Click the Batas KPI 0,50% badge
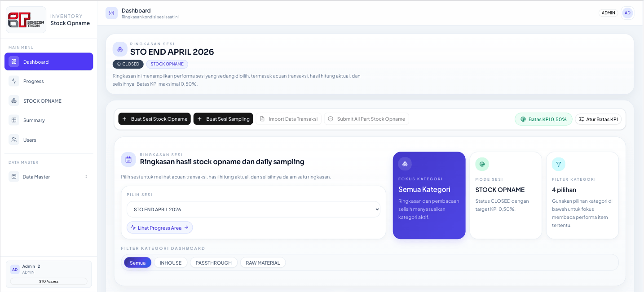The width and height of the screenshot is (644, 292). tap(543, 119)
